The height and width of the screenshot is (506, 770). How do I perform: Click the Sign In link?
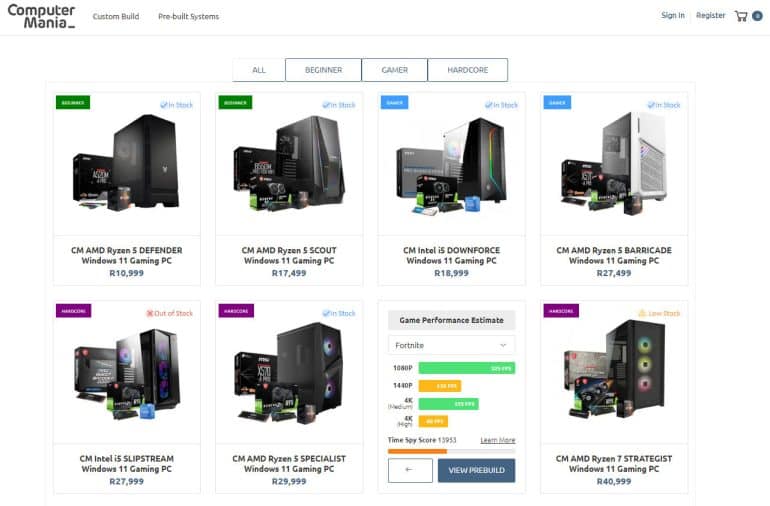click(x=673, y=15)
